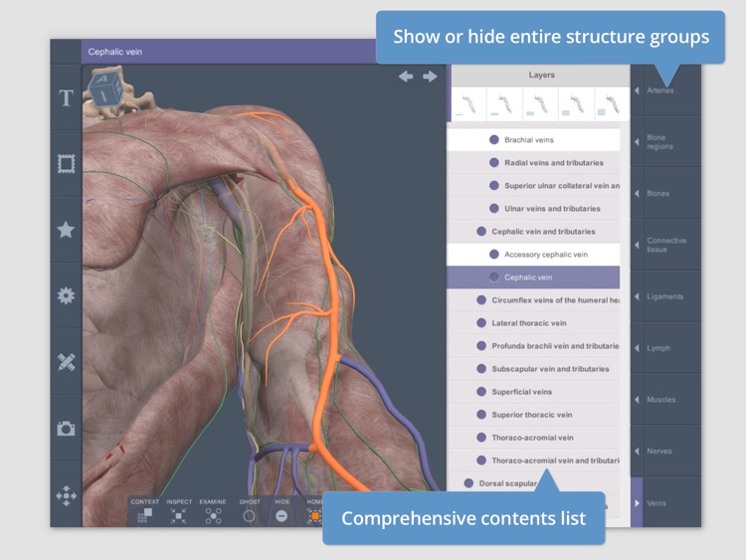Expand the Ligaments group arrow

click(x=637, y=296)
